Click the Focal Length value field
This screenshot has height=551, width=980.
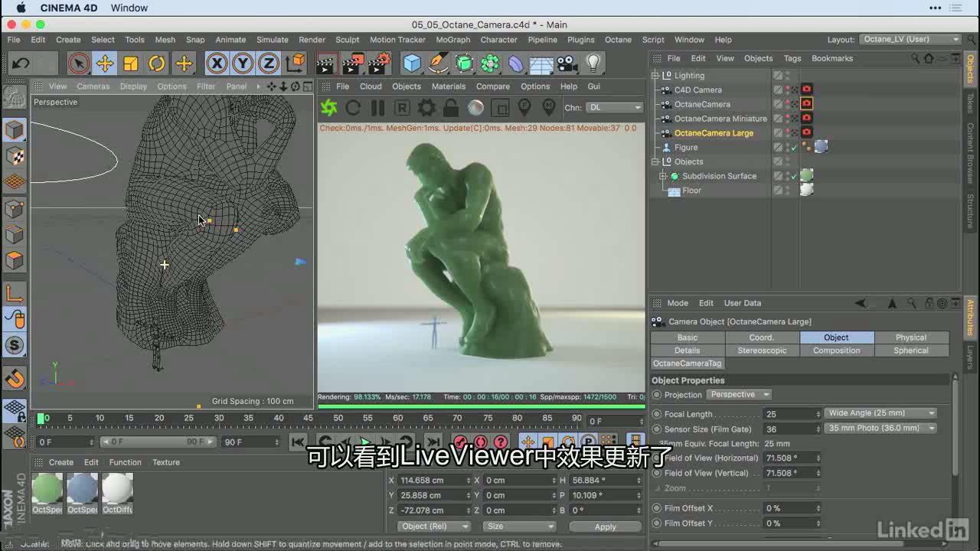click(x=789, y=414)
